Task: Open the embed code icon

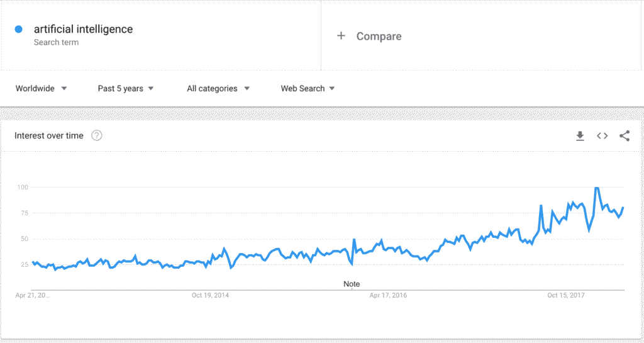Action: click(x=602, y=136)
